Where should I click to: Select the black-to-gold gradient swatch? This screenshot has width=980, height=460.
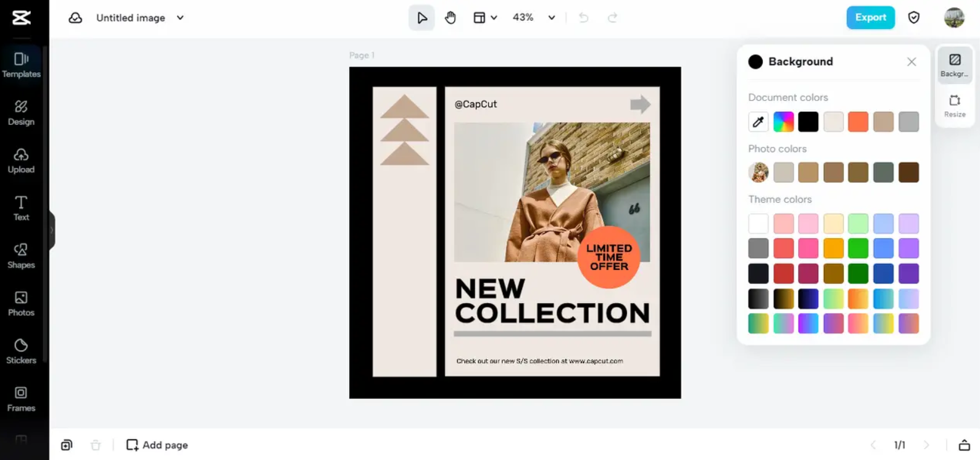(x=784, y=299)
